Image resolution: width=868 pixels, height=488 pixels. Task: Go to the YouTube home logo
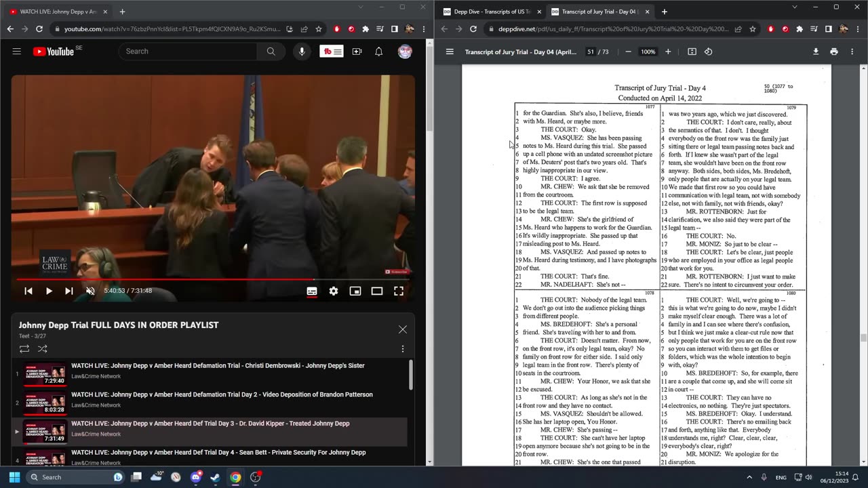coord(53,52)
